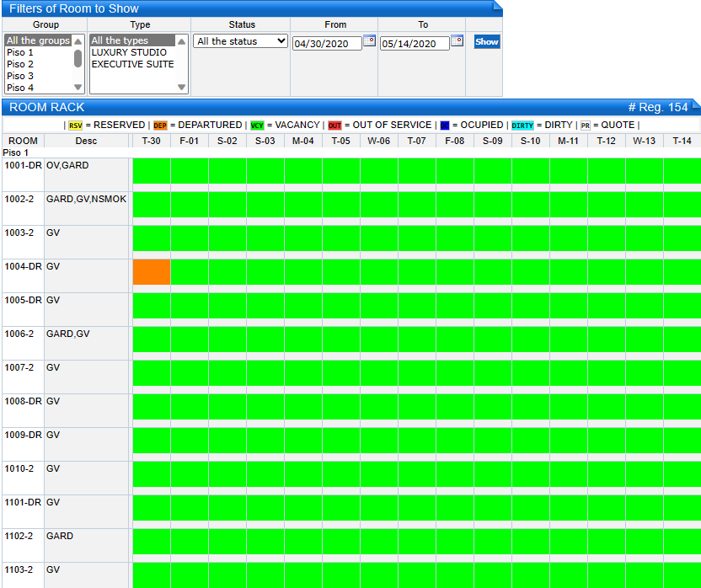
Task: Click the To date field 05/14/2020
Action: point(415,43)
